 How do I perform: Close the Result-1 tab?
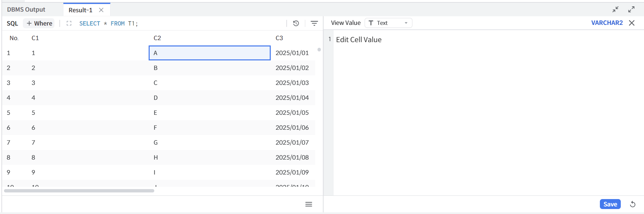click(101, 10)
